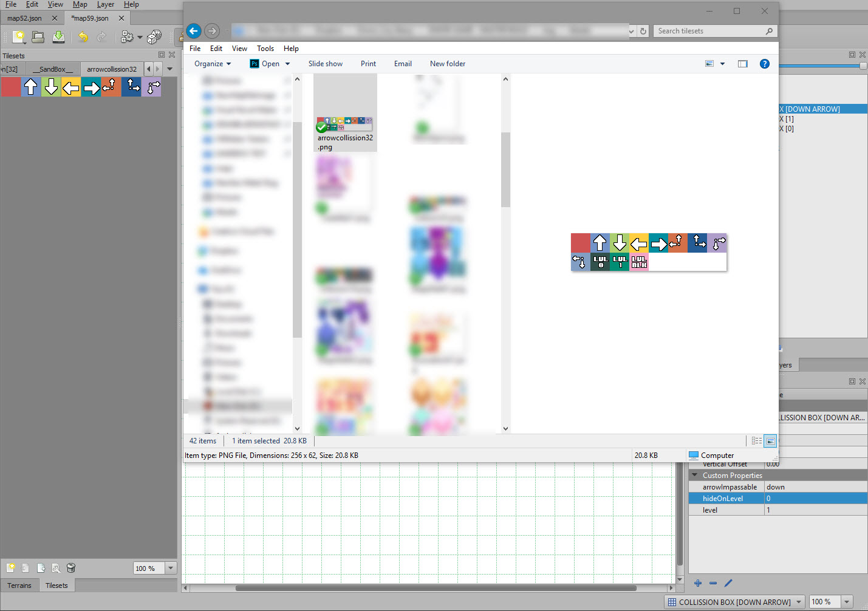Open the layer selector COLLISSION BOX dropdown

tap(736, 602)
